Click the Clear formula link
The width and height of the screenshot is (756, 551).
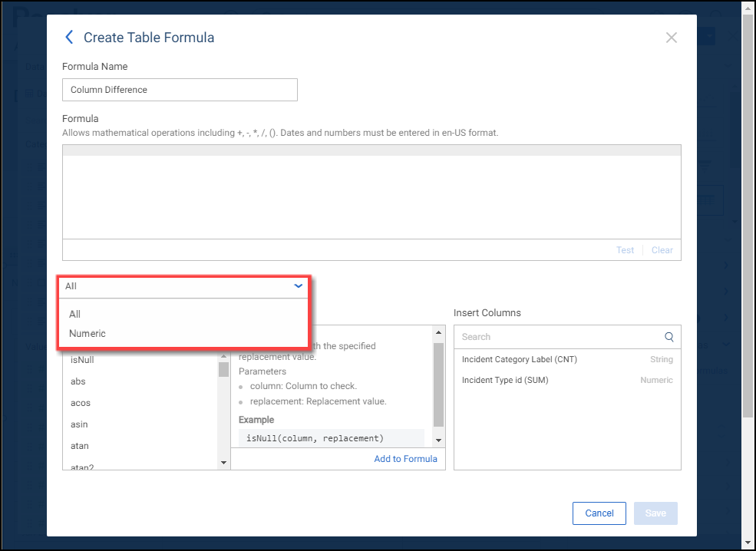pyautogui.click(x=662, y=250)
